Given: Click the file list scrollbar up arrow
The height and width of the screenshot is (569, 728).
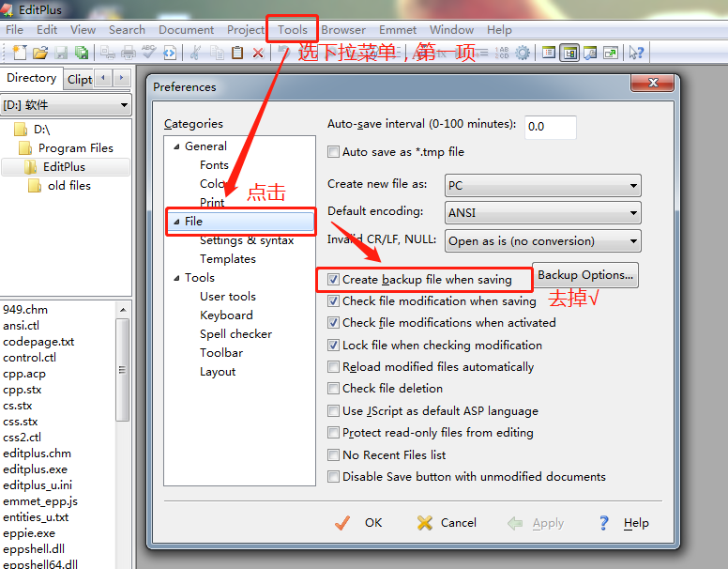Looking at the screenshot, I should pos(123,310).
